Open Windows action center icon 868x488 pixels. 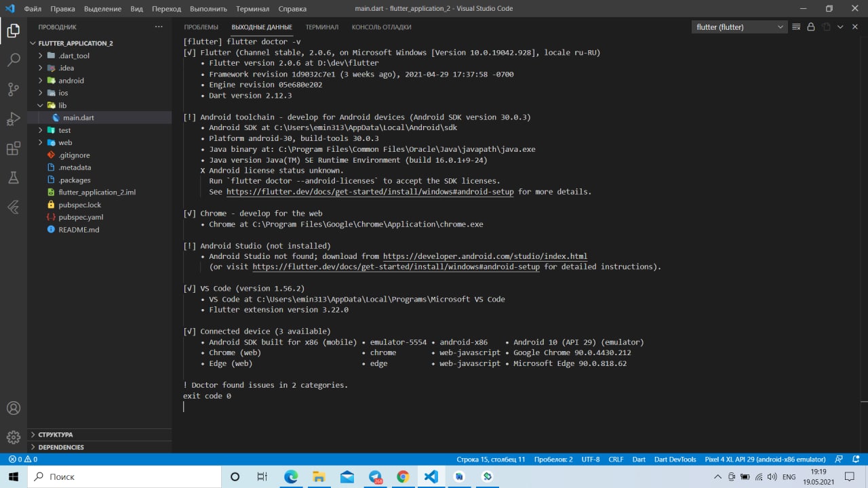pos(850,476)
